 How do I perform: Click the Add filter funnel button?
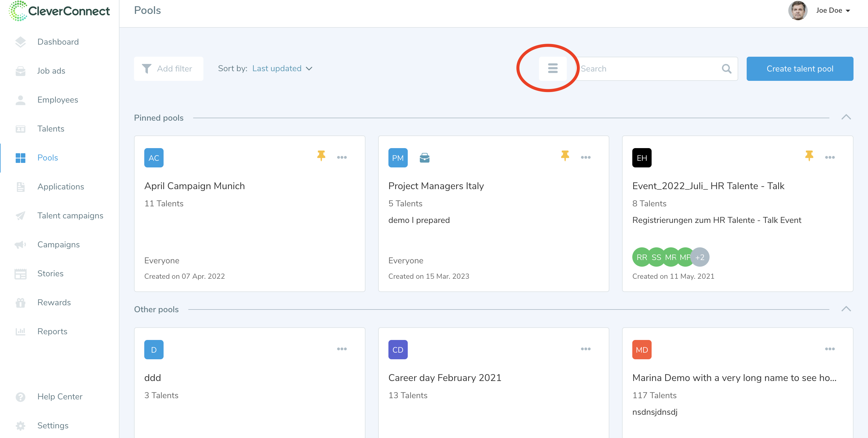tap(168, 69)
